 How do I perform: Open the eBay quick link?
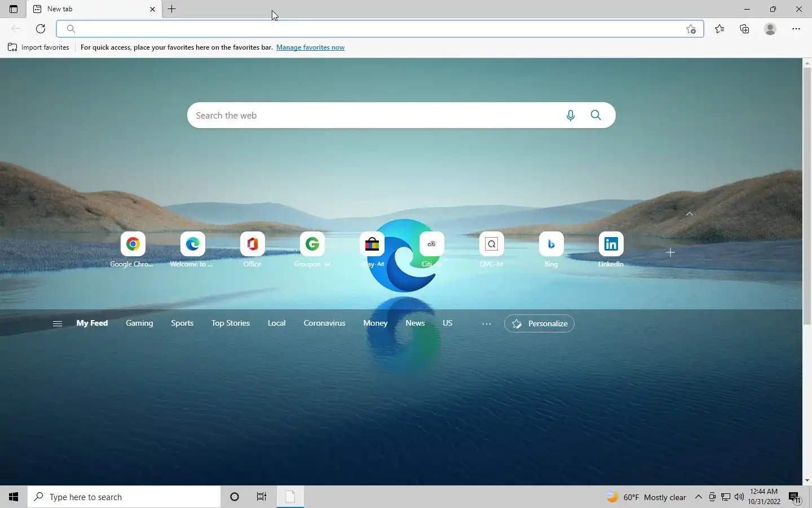click(x=372, y=249)
